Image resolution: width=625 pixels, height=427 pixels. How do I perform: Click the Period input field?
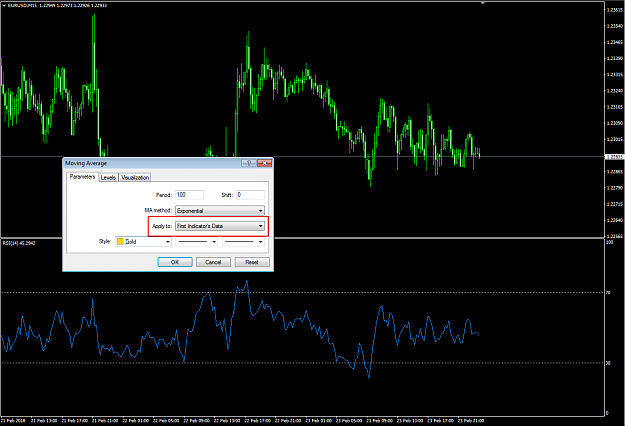pos(190,195)
